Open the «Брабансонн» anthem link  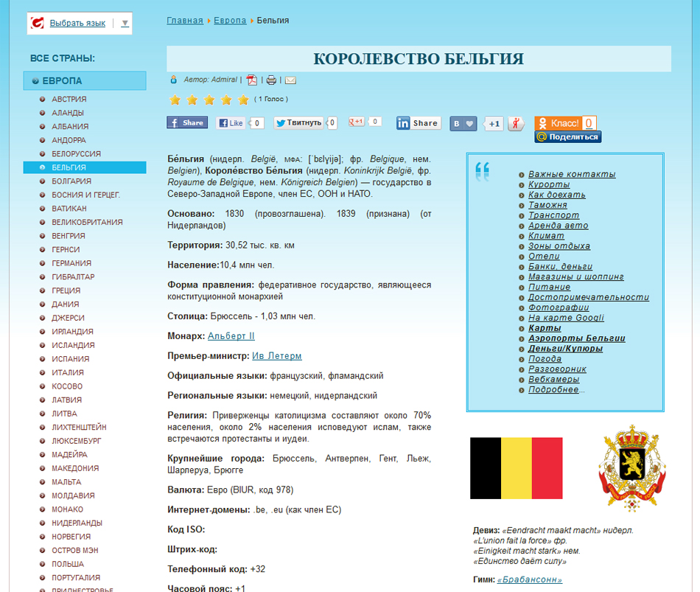(x=530, y=580)
